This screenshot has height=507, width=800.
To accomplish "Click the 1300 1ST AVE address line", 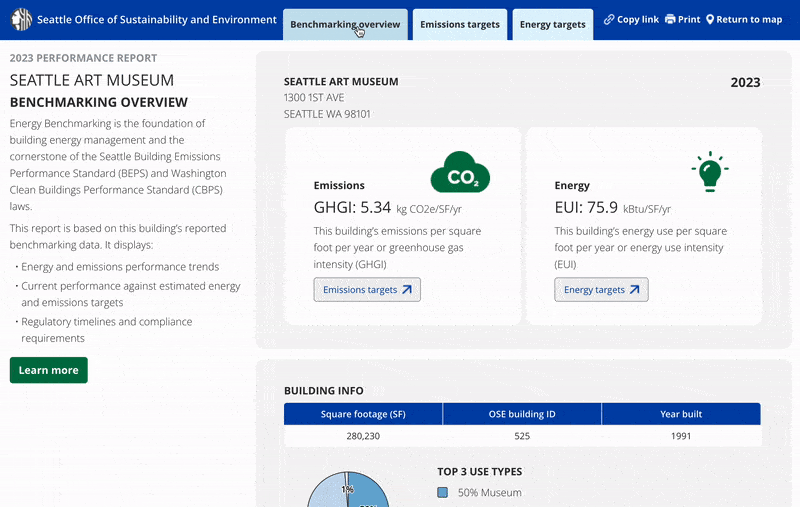I will (314, 97).
